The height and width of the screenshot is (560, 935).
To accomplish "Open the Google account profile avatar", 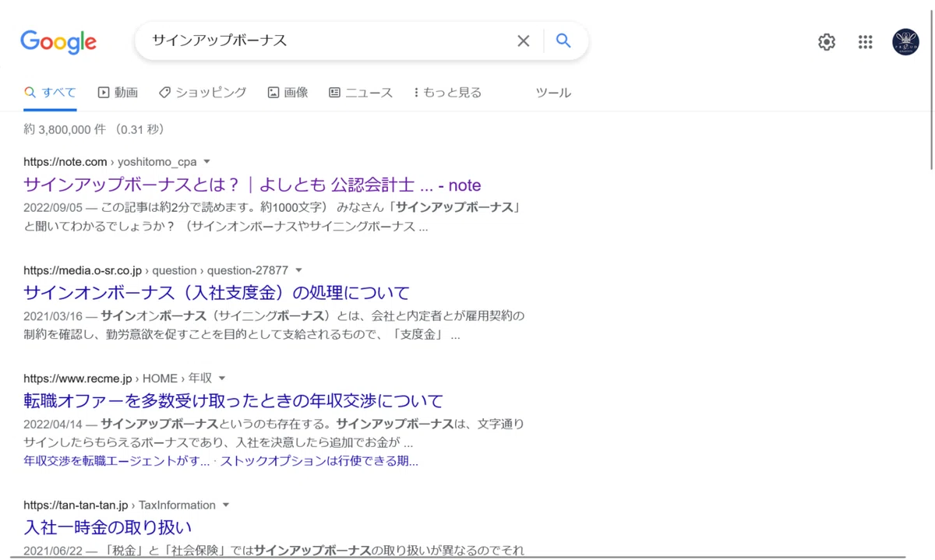I will tap(905, 42).
